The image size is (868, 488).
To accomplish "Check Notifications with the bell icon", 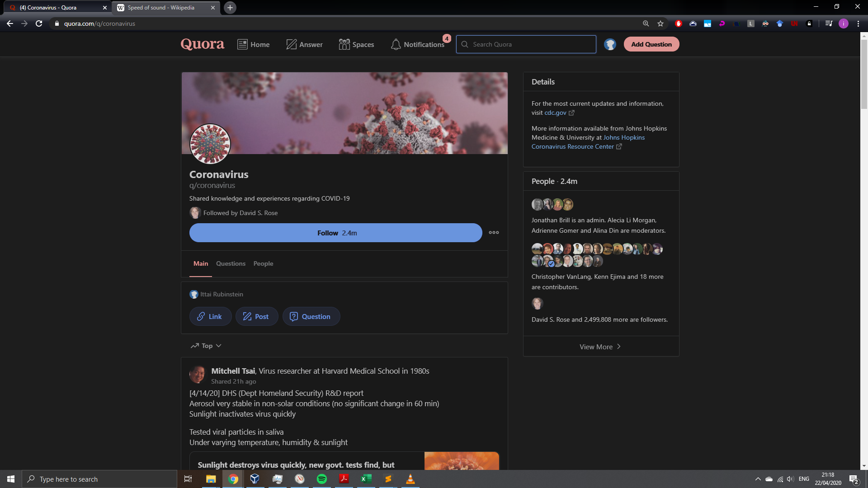I will 396,44.
